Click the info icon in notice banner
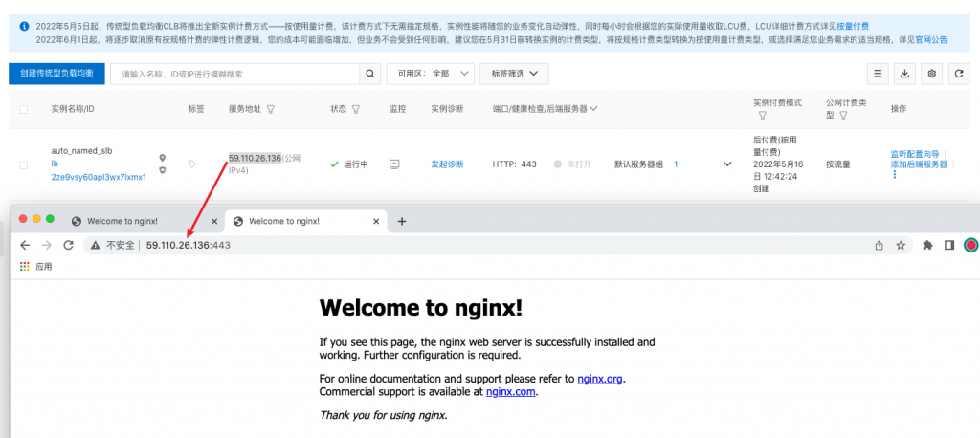 pyautogui.click(x=24, y=26)
